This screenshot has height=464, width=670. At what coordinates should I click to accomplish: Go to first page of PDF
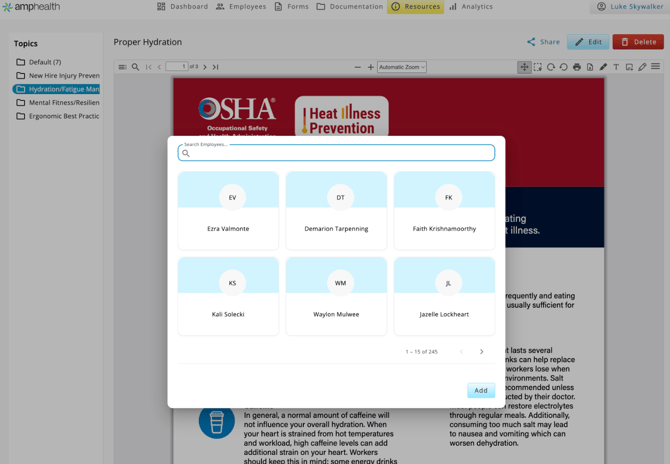(149, 67)
